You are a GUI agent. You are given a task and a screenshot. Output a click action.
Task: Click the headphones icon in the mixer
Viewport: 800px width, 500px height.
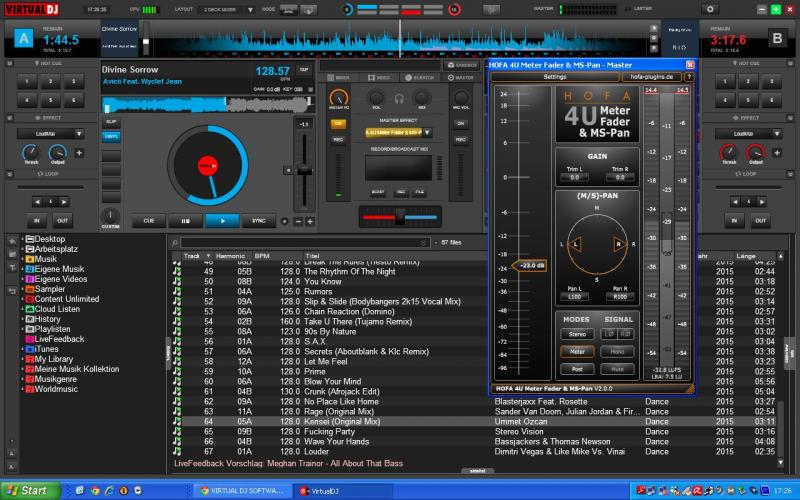(x=399, y=98)
